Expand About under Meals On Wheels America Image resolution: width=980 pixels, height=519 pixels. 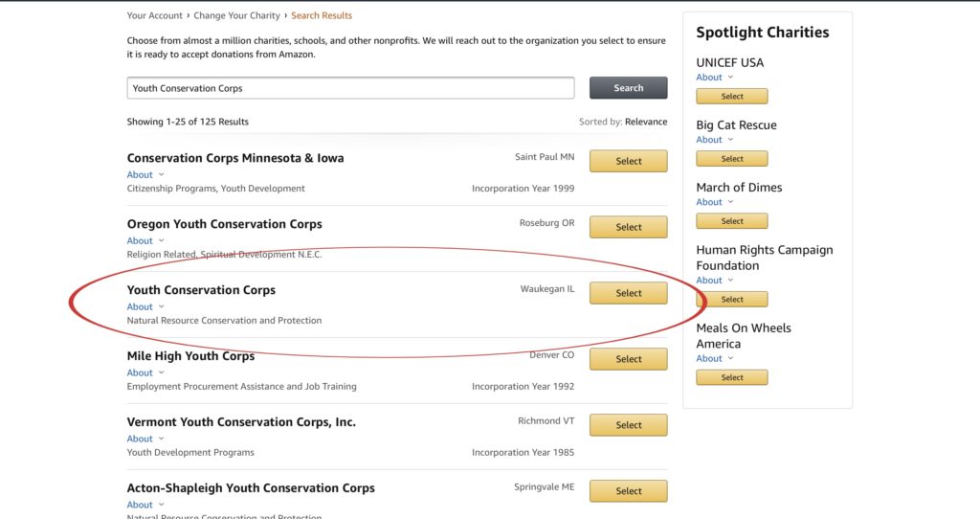click(714, 359)
